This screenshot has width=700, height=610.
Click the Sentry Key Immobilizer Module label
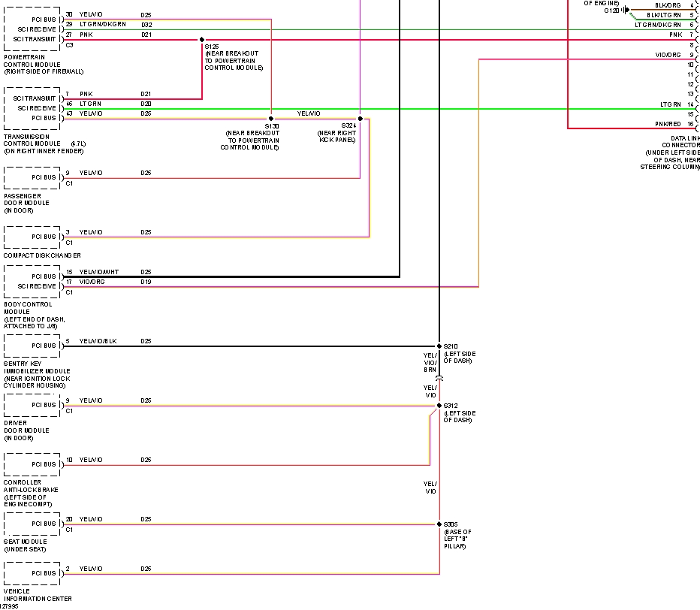point(37,375)
